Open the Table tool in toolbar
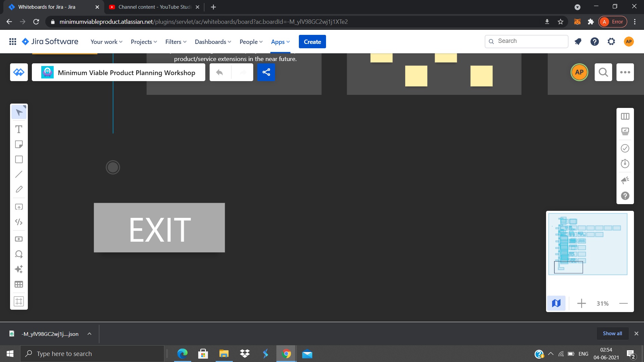The width and height of the screenshot is (644, 362). click(19, 284)
